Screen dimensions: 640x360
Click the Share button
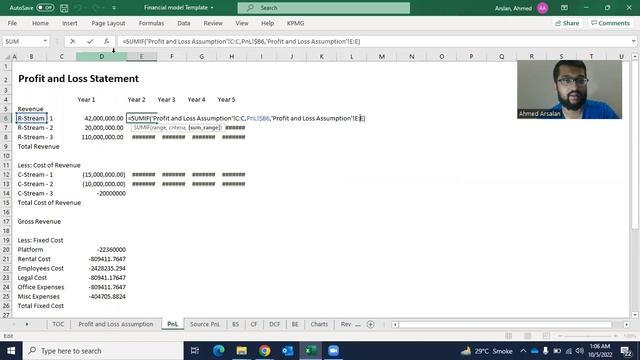pyautogui.click(x=567, y=23)
